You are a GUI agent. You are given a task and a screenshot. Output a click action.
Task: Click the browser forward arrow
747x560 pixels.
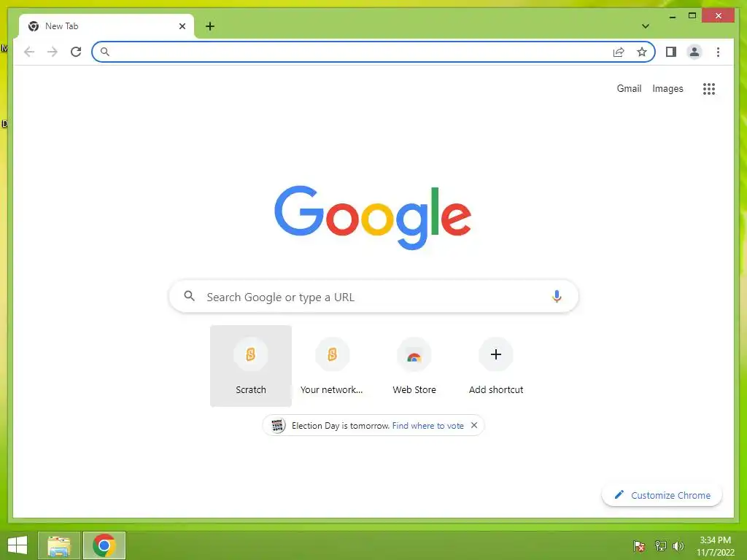53,52
